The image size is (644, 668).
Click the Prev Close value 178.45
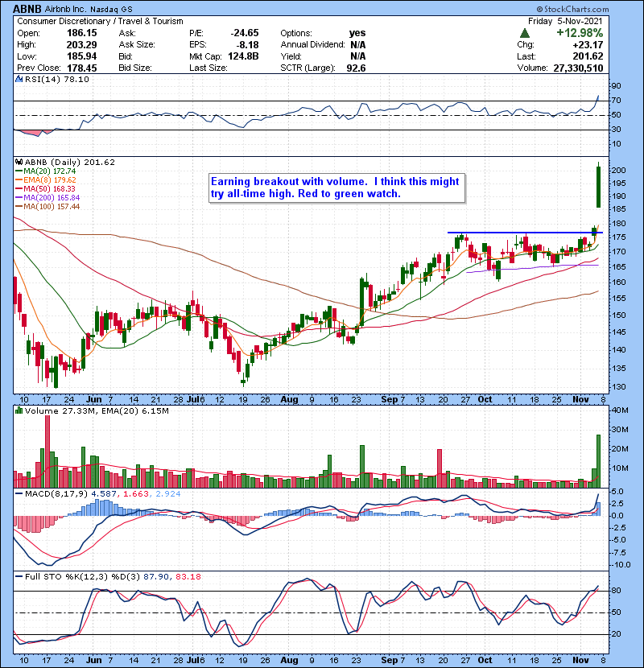pos(82,68)
